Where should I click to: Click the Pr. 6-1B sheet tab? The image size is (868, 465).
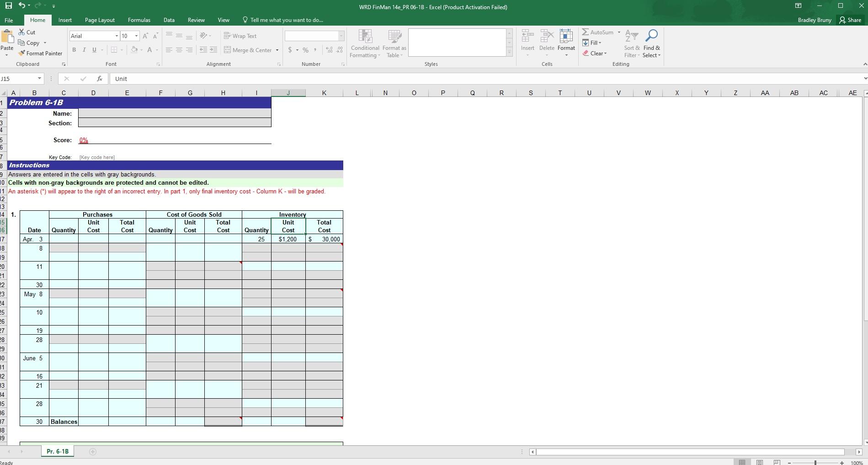click(57, 451)
